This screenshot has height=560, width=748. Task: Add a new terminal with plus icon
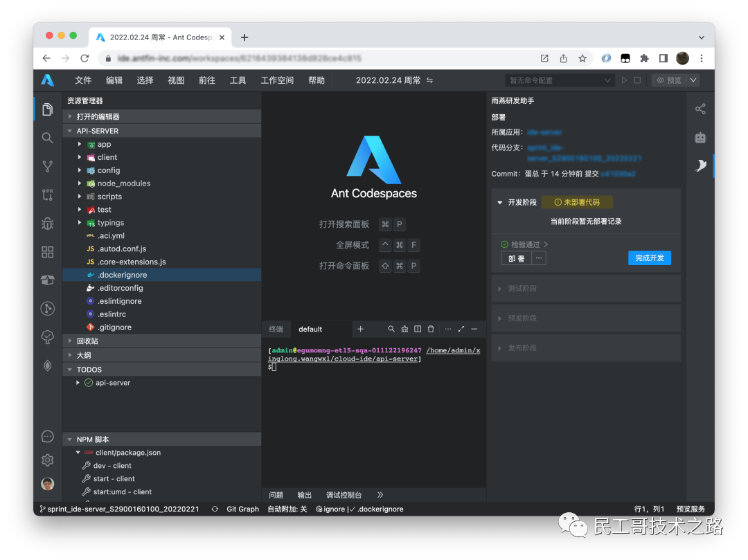[361, 329]
